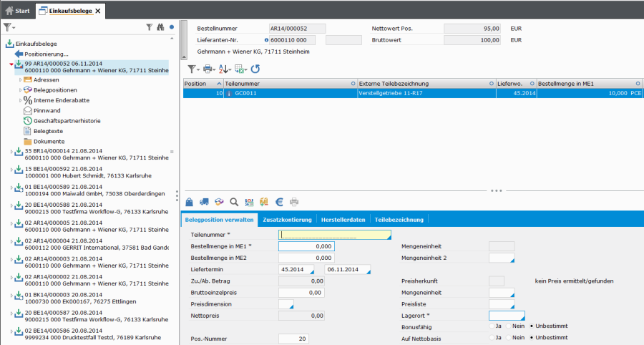644x345 pixels.
Task: Click the Excel export icon
Action: 240,69
